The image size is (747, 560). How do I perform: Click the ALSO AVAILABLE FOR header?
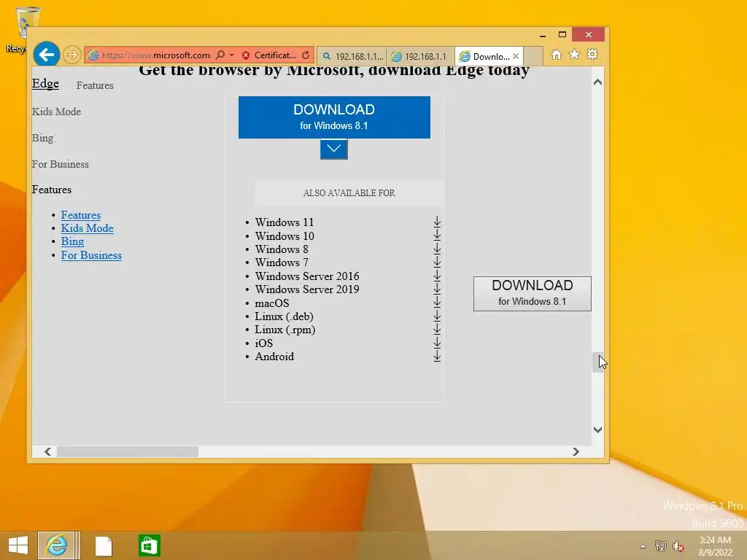pyautogui.click(x=349, y=192)
